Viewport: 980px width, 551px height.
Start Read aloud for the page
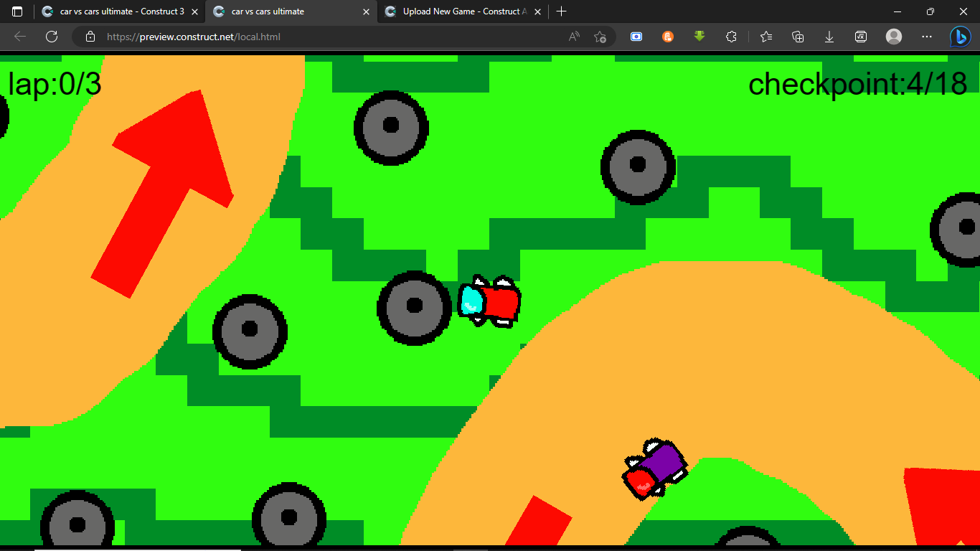point(573,37)
